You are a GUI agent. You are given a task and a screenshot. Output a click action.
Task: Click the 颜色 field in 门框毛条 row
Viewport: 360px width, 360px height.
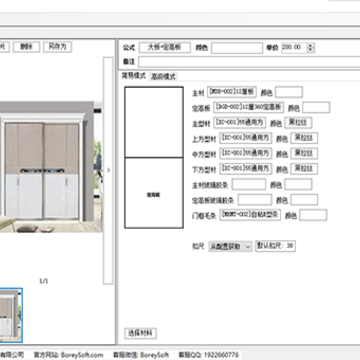(x=313, y=215)
